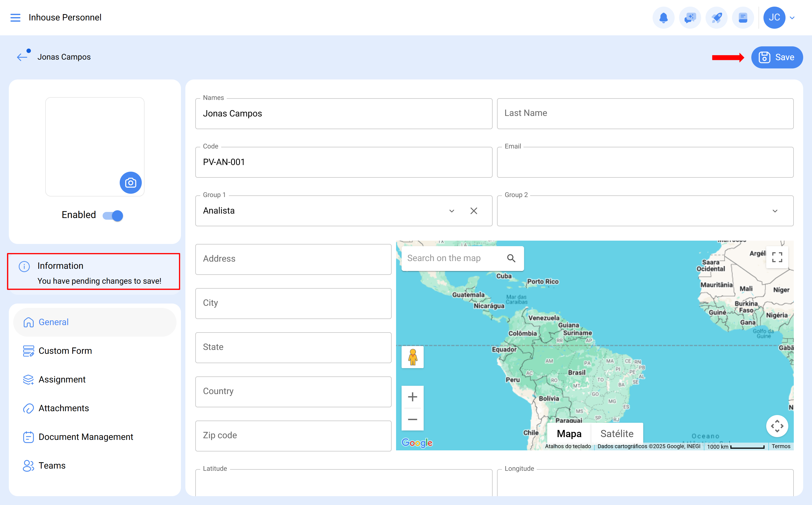This screenshot has height=505, width=812.
Task: Switch the map to Satélite view
Action: point(617,434)
